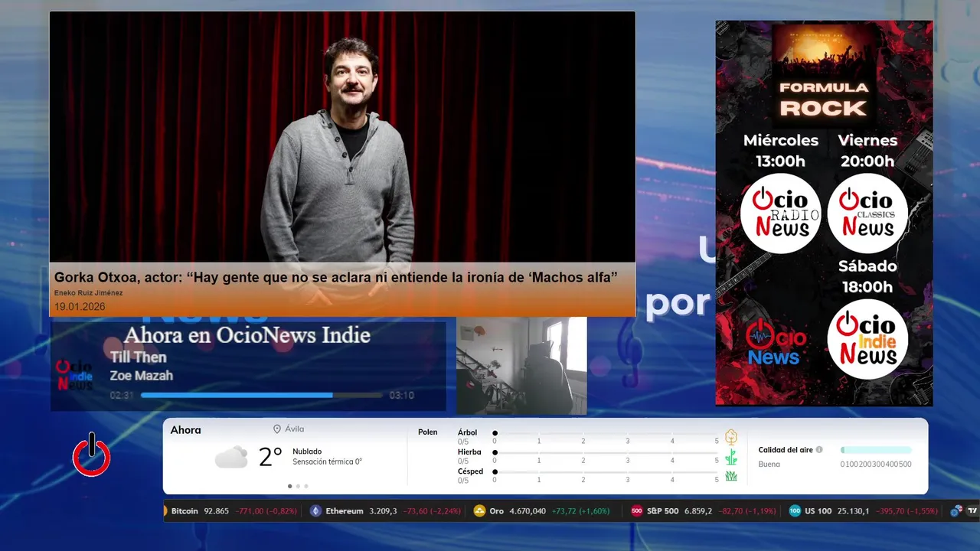Click the OcioNews logo in banner bottom-left
This screenshot has width=980, height=551.
pos(776,342)
